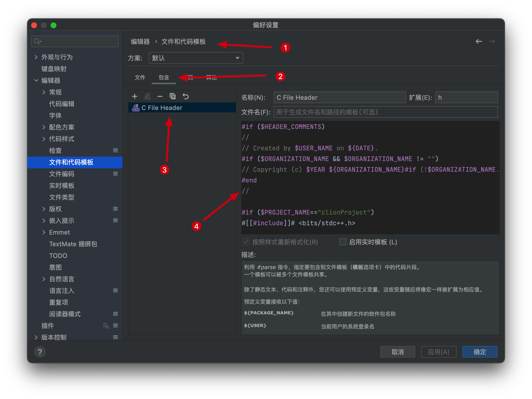
Task: Enable 启用实时模板 (L) checkbox
Action: pyautogui.click(x=343, y=242)
